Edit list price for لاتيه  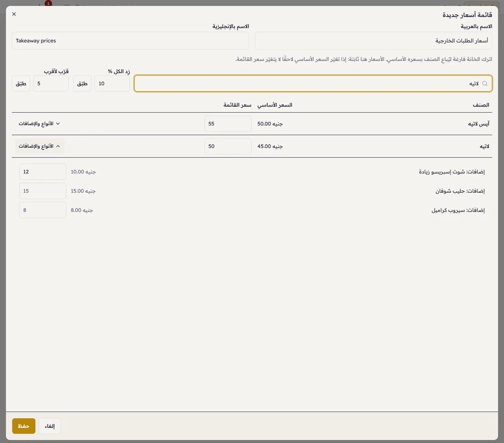click(228, 146)
